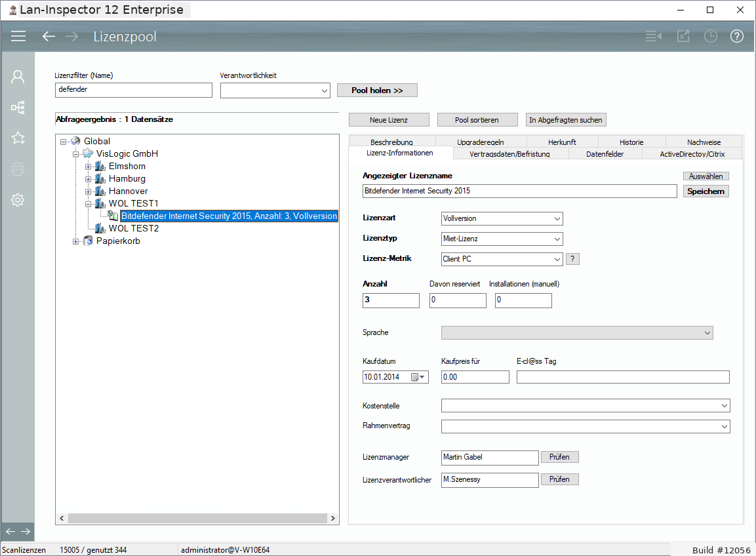This screenshot has height=556, width=756.
Task: Expand the Papierkorb node
Action: click(x=75, y=241)
